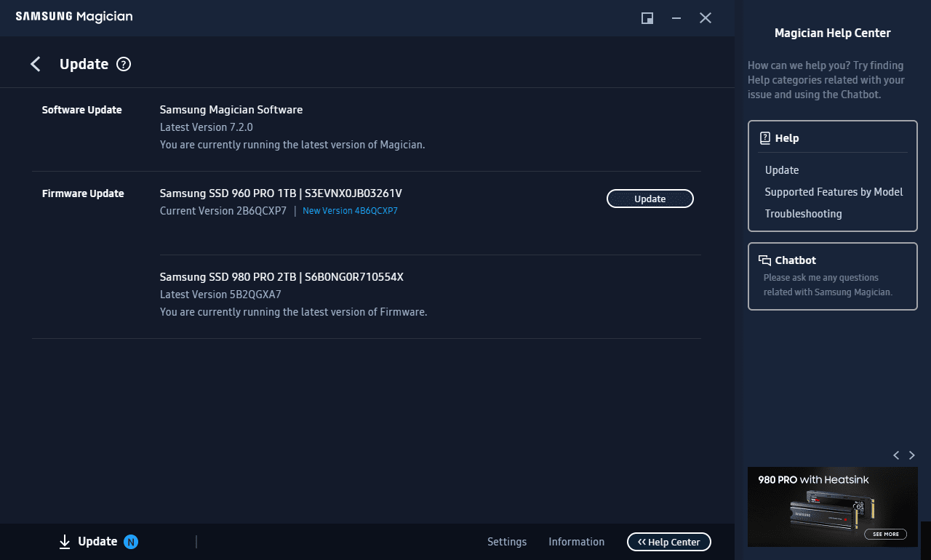
Task: Open Settings from the bottom menu
Action: (x=507, y=541)
